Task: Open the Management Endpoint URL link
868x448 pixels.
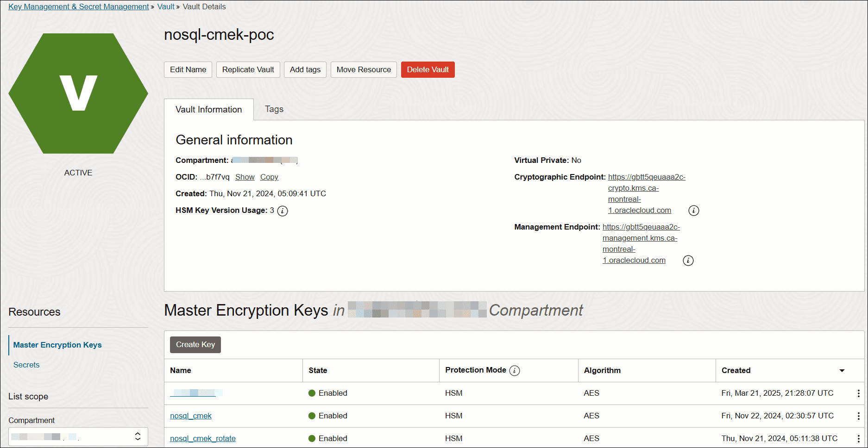Action: tap(641, 243)
